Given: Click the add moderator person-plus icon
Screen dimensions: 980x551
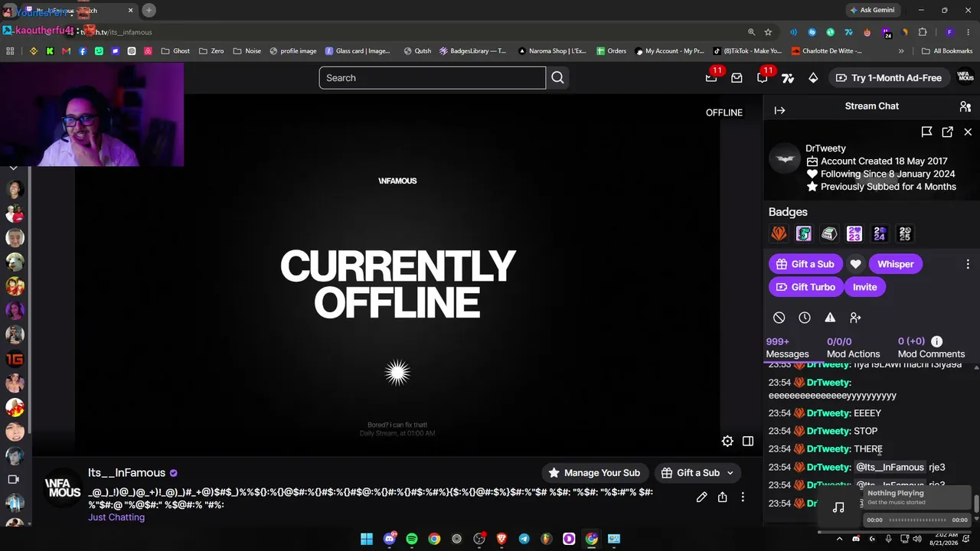Looking at the screenshot, I should [855, 318].
